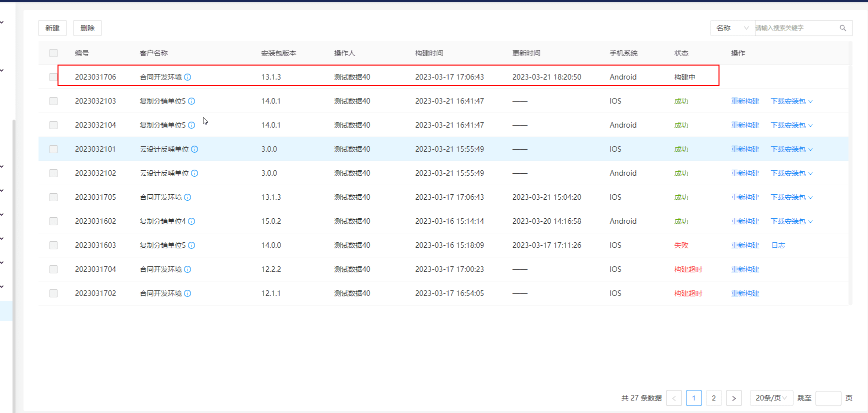868x413 pixels.
Task: Focus the 跳至 page number input
Action: point(828,398)
